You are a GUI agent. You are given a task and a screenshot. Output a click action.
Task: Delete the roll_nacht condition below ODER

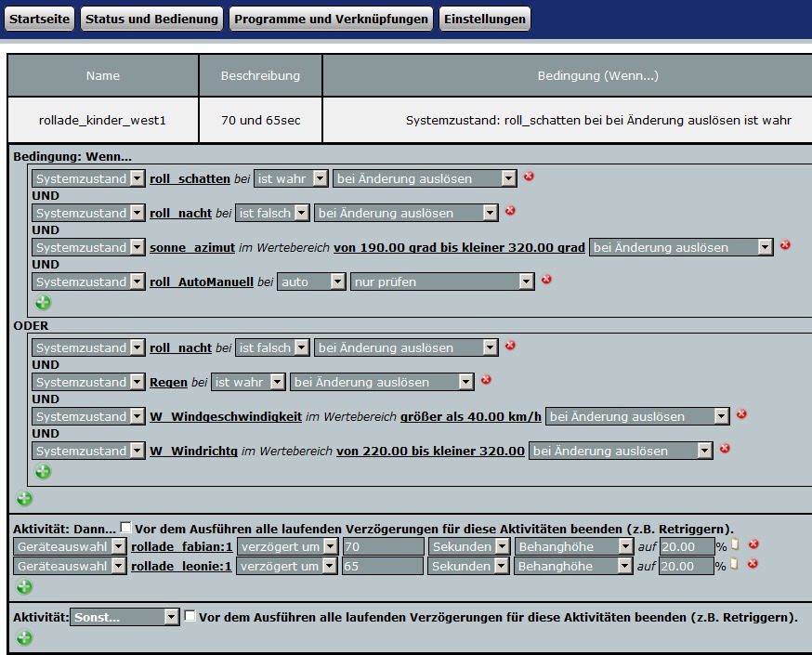510,346
